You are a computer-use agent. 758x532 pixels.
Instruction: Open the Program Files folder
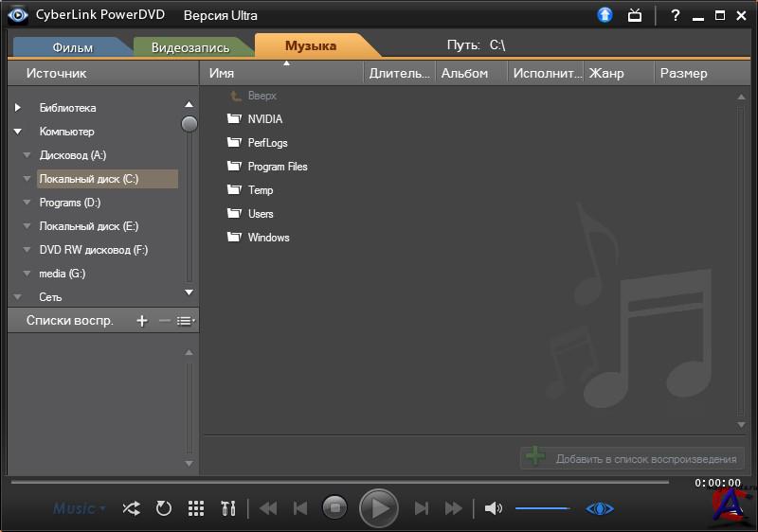[277, 167]
